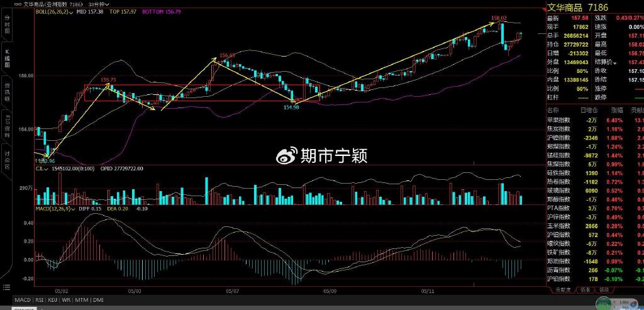Image resolution: width=644 pixels, height=310 pixels.
Task: Sort by the 日增仓 column header
Action: (x=588, y=110)
